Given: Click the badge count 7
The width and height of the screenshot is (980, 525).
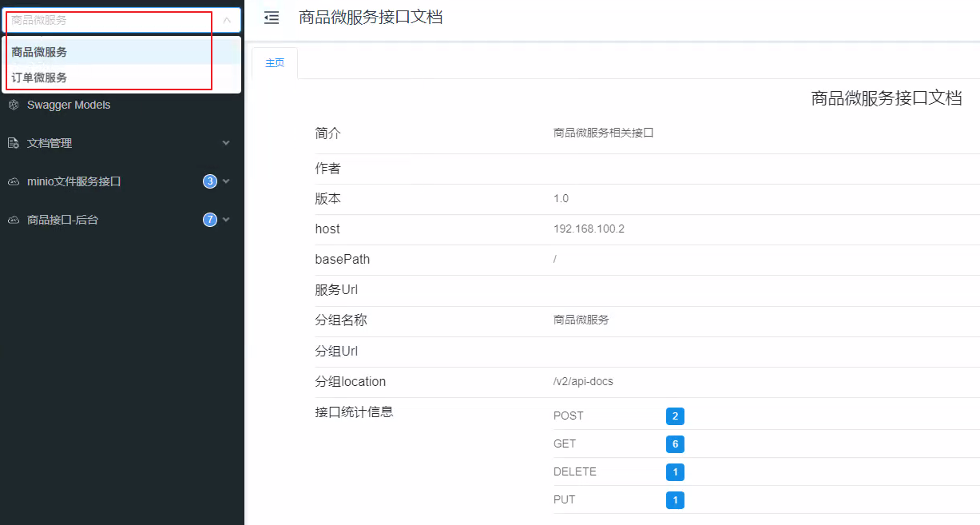Looking at the screenshot, I should pyautogui.click(x=210, y=220).
